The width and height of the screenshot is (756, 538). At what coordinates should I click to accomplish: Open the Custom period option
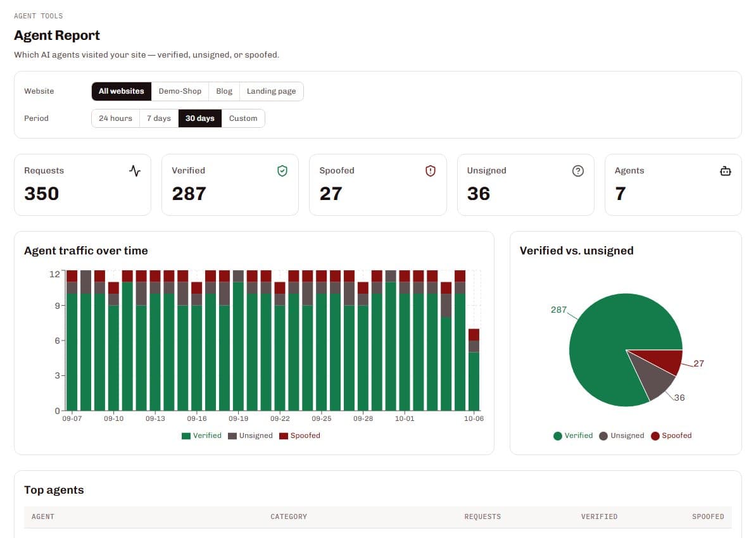pyautogui.click(x=243, y=118)
